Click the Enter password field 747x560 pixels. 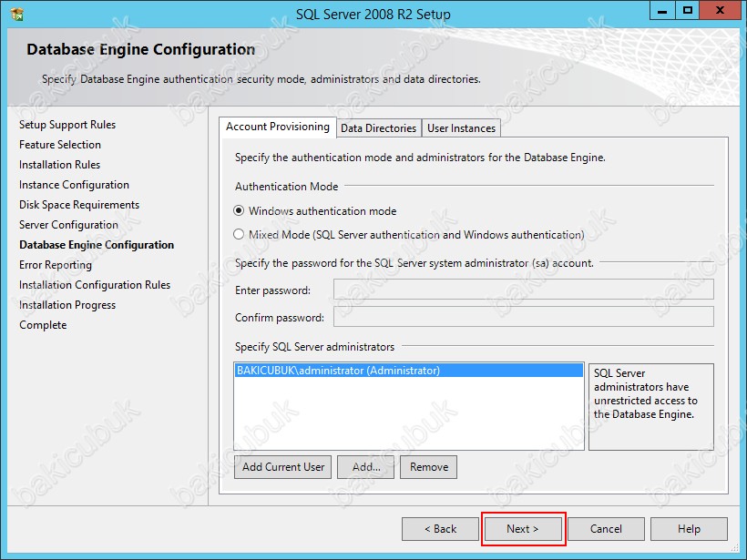pyautogui.click(x=524, y=290)
